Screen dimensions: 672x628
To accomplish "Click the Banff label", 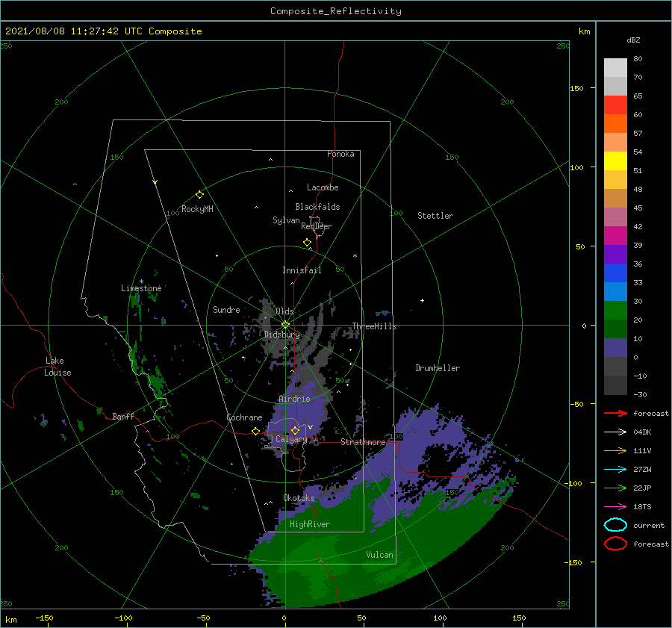I will [123, 416].
